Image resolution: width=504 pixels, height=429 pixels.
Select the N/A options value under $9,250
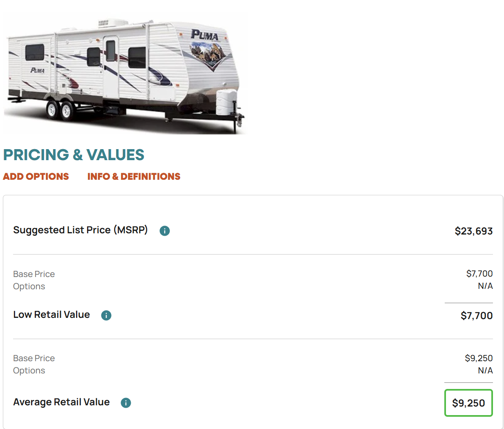click(485, 371)
